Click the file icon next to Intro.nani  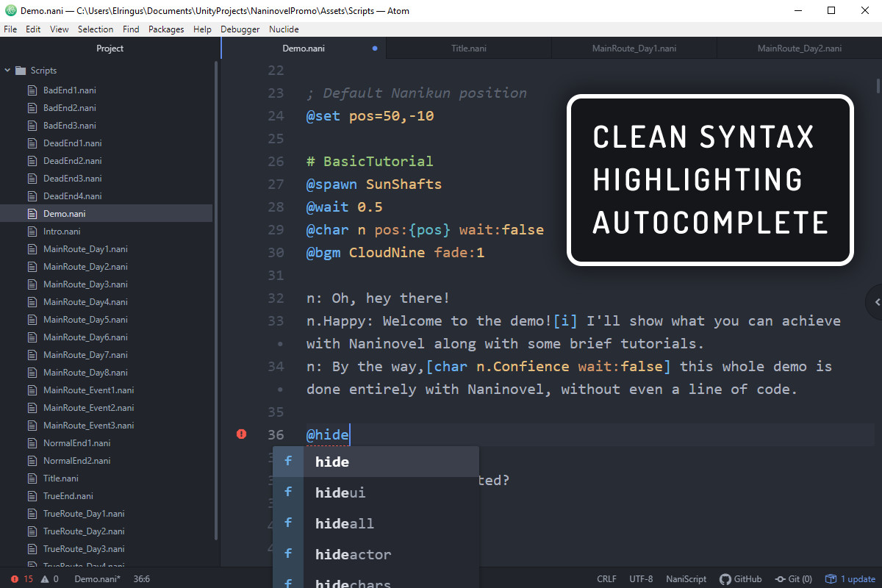[32, 232]
